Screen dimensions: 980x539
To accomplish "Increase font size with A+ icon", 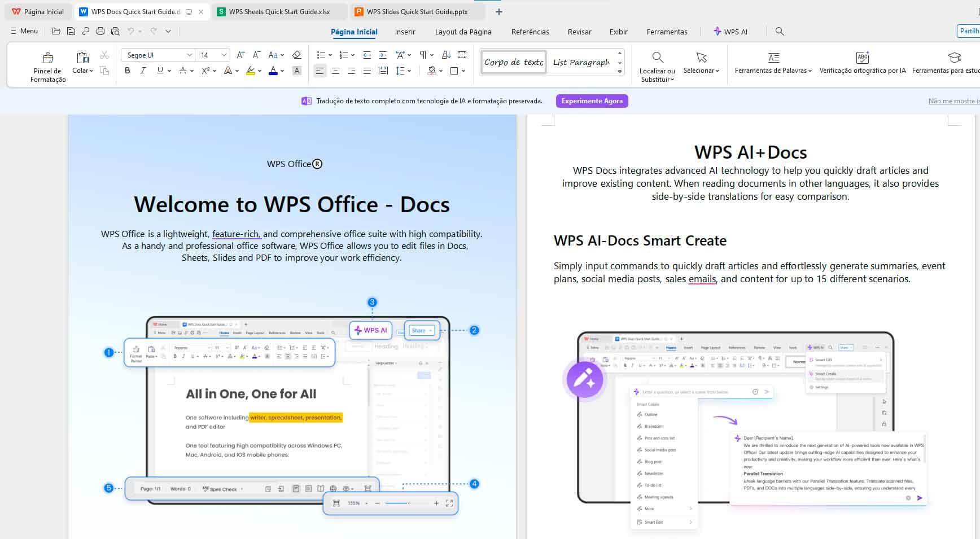I will (240, 55).
